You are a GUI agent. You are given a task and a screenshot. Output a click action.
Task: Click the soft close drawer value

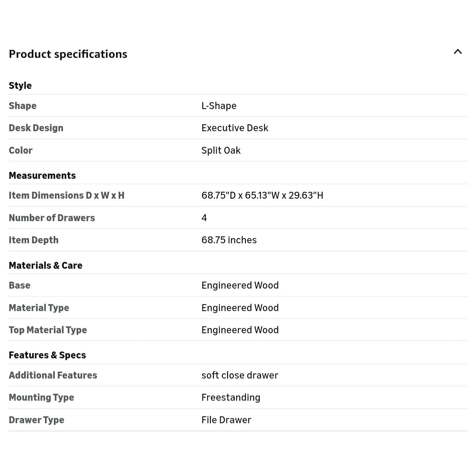coord(240,375)
